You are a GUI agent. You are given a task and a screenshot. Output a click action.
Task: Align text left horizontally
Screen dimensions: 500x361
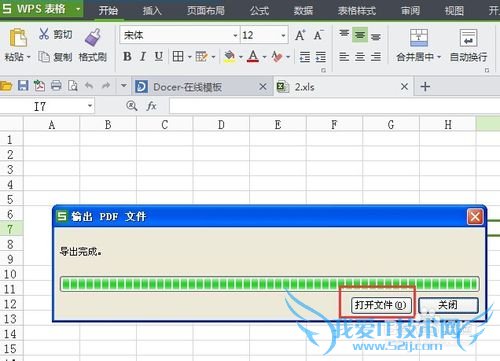pyautogui.click(x=344, y=57)
